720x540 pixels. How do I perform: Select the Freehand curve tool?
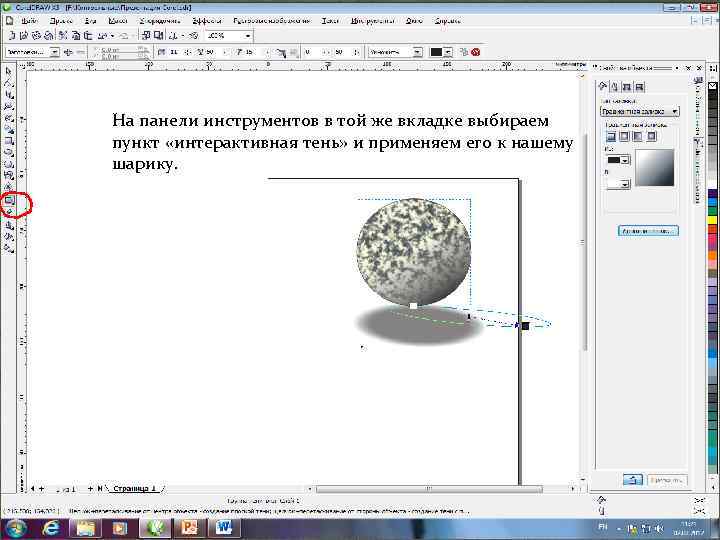[x=9, y=118]
